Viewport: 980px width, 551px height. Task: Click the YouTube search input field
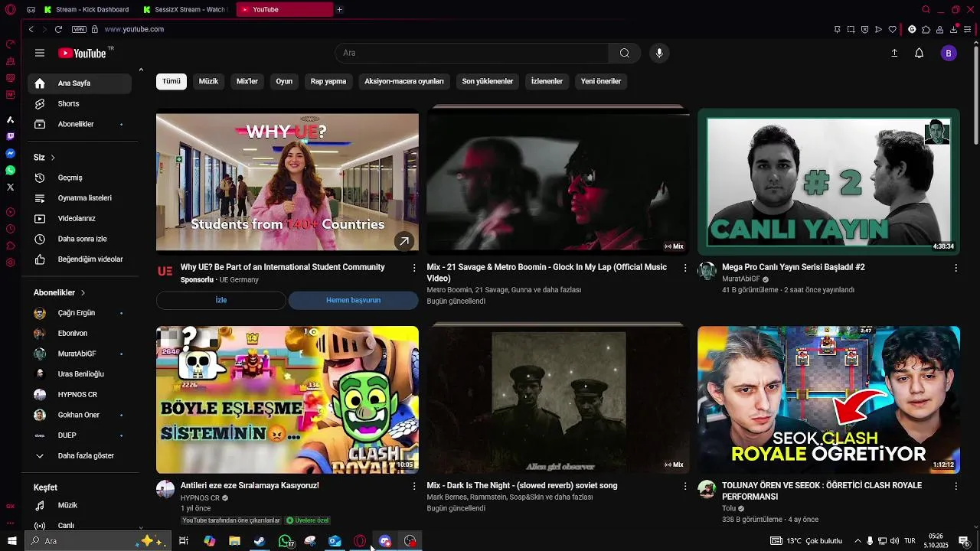tap(472, 53)
